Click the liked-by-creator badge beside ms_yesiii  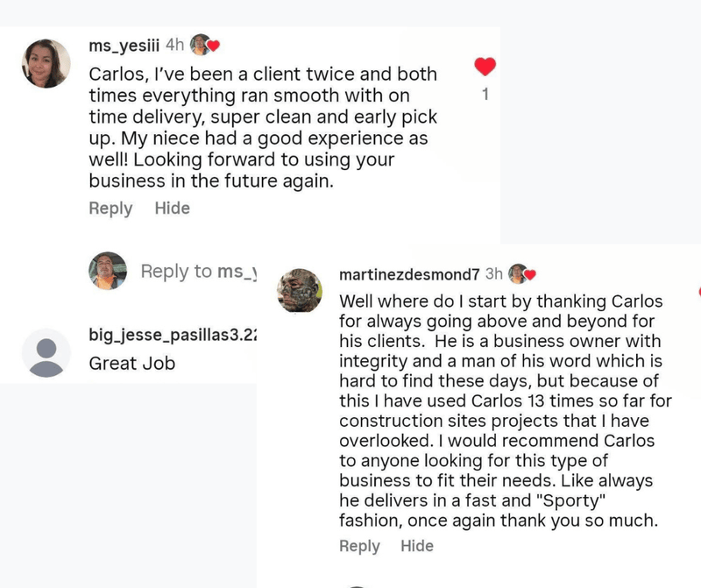204,45
